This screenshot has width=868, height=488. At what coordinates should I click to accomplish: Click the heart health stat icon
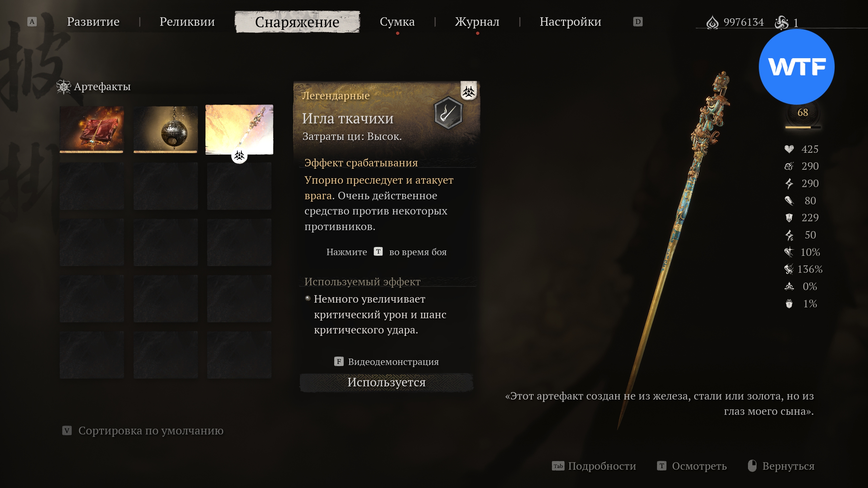(789, 149)
